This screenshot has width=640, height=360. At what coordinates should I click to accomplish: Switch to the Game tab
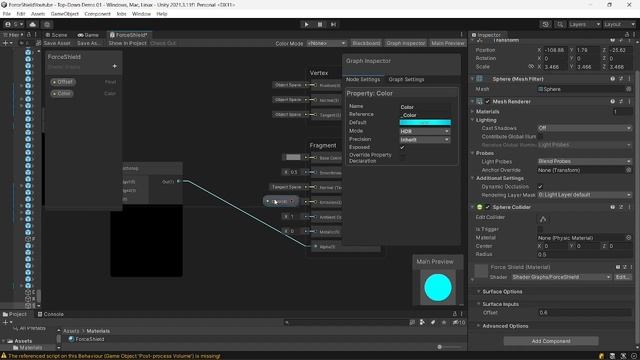(x=88, y=35)
